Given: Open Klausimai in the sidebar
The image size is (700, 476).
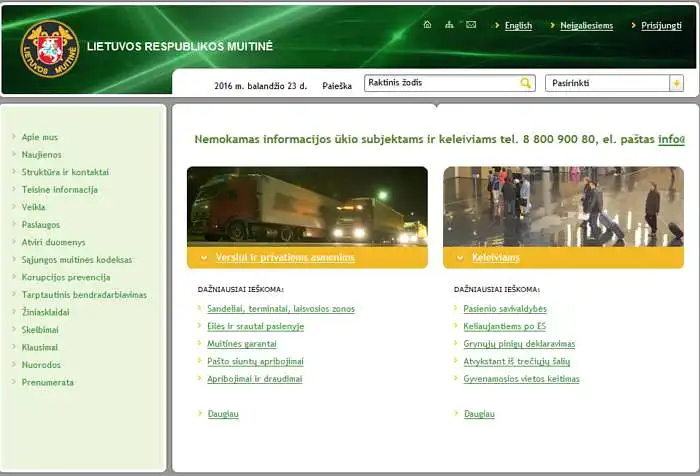Looking at the screenshot, I should [x=40, y=347].
